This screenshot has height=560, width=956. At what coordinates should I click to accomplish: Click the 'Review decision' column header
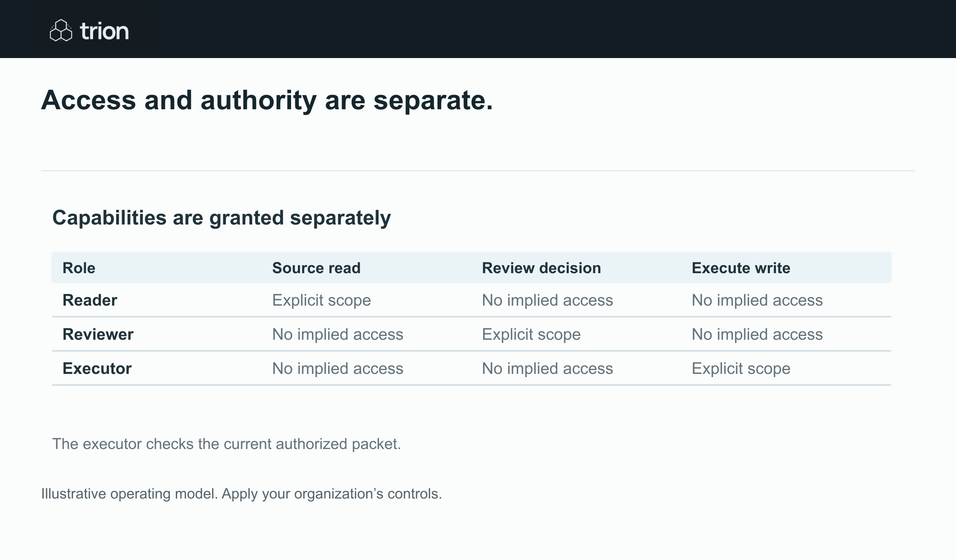click(x=541, y=268)
